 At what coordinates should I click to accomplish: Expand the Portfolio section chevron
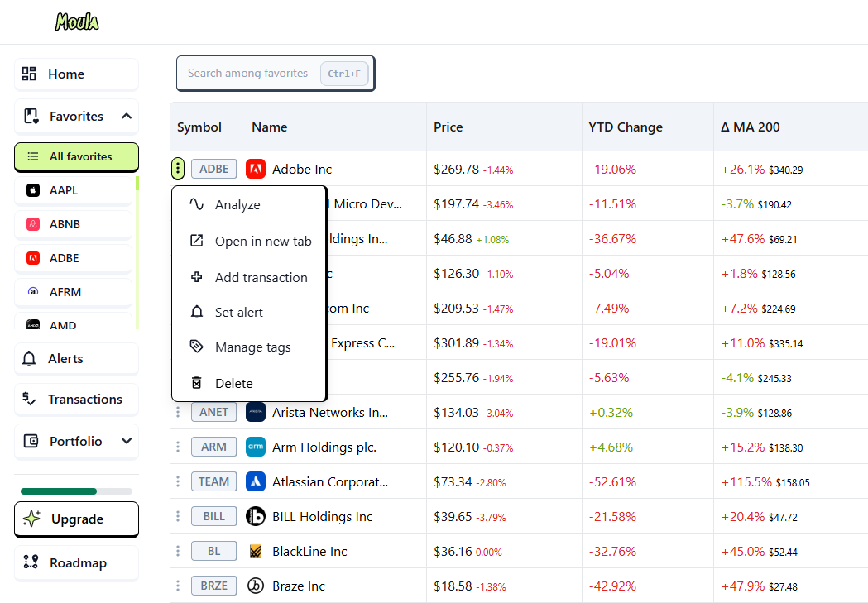pos(127,441)
